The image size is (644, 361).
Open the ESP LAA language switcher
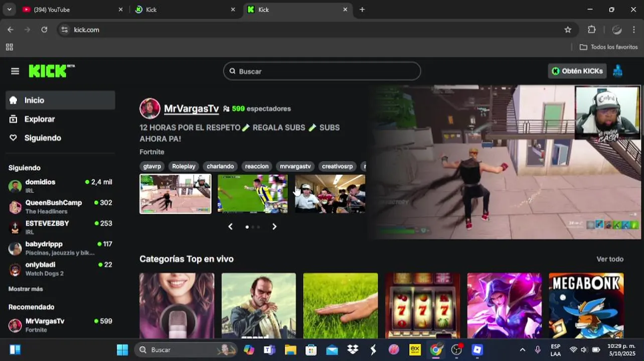[556, 350]
